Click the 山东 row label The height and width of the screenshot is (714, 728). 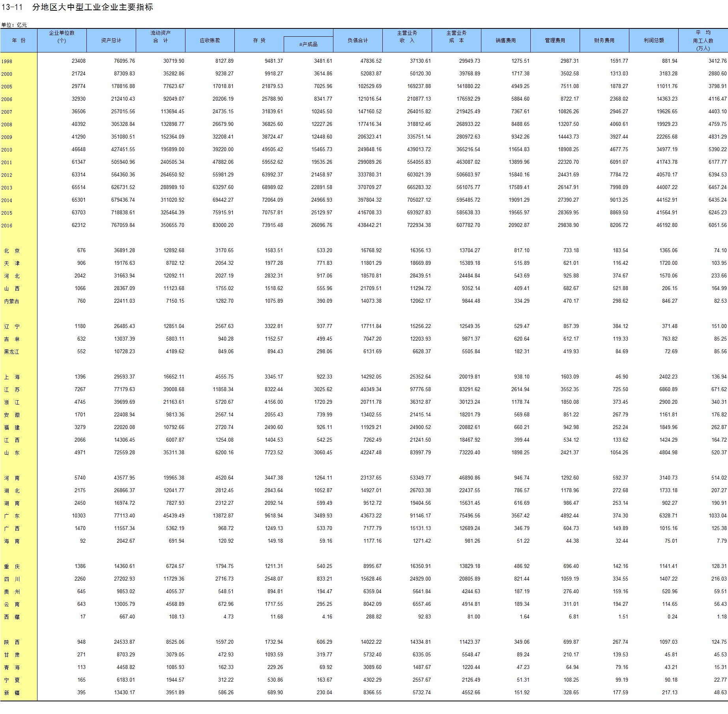pyautogui.click(x=12, y=453)
